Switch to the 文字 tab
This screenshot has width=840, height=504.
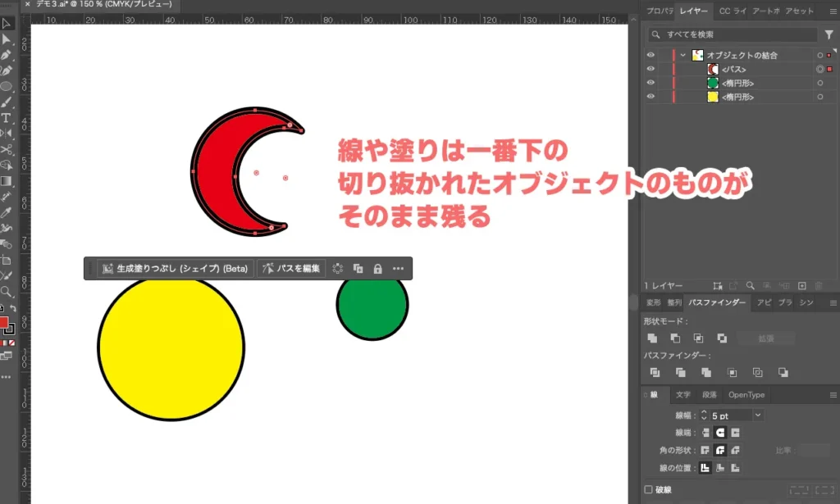click(x=683, y=394)
